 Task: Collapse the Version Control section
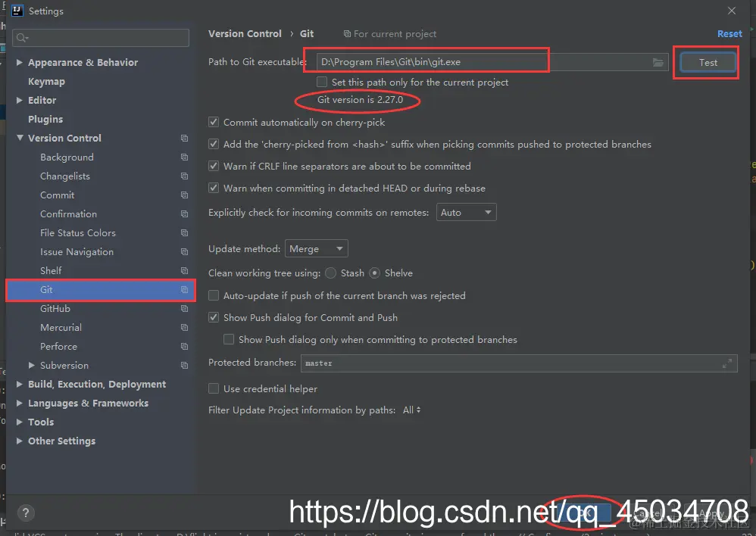20,138
